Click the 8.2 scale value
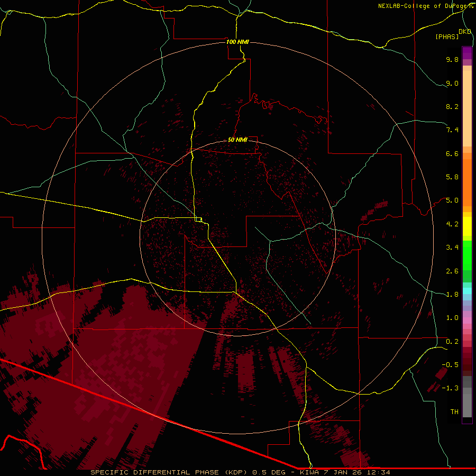Screen dimensions: 476x476 [x=452, y=106]
